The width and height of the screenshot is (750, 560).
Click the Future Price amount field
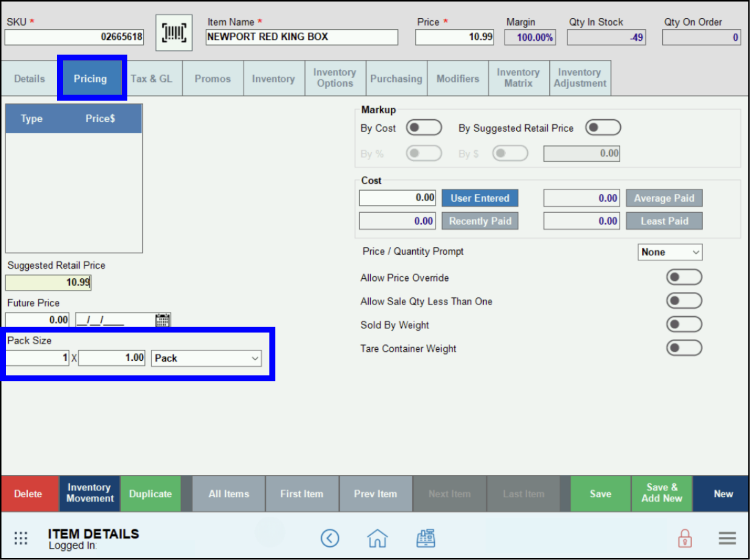pos(37,320)
